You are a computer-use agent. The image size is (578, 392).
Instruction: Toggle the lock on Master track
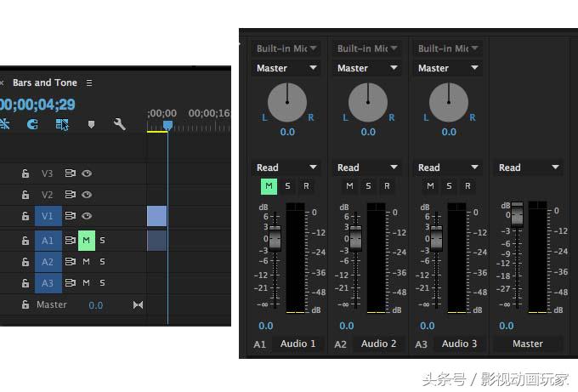(x=25, y=304)
